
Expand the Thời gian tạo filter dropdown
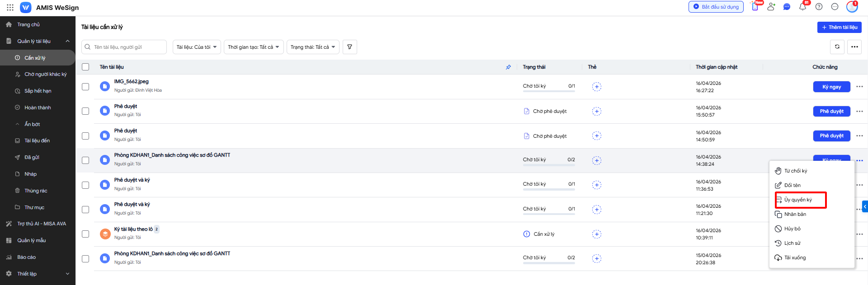point(254,47)
